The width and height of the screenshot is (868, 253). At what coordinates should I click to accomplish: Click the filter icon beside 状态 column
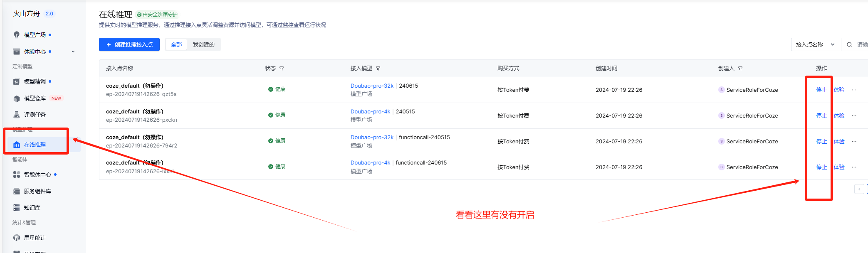[282, 69]
